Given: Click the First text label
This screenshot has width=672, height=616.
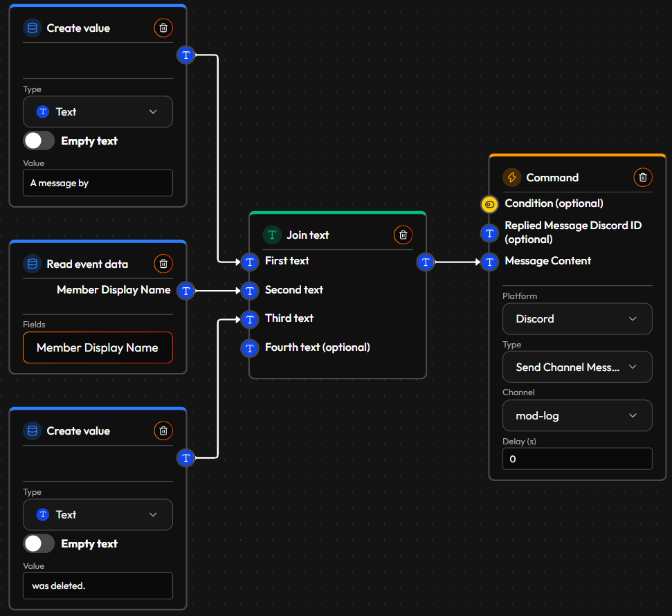Looking at the screenshot, I should tap(287, 261).
